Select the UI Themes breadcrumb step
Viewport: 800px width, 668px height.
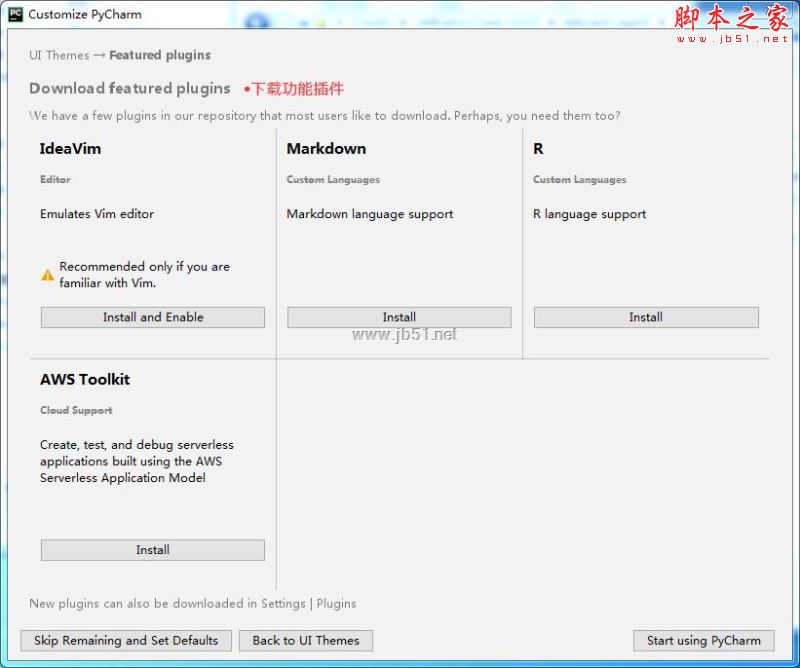pos(59,55)
